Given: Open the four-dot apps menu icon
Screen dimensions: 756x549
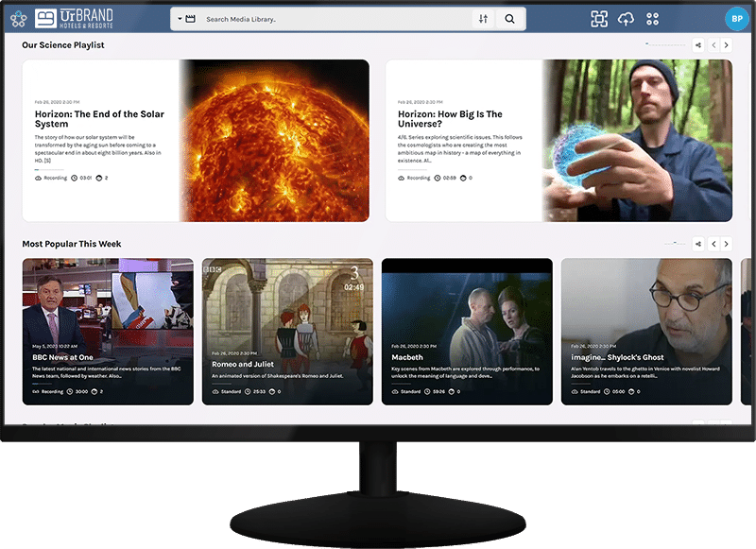Looking at the screenshot, I should [x=652, y=19].
